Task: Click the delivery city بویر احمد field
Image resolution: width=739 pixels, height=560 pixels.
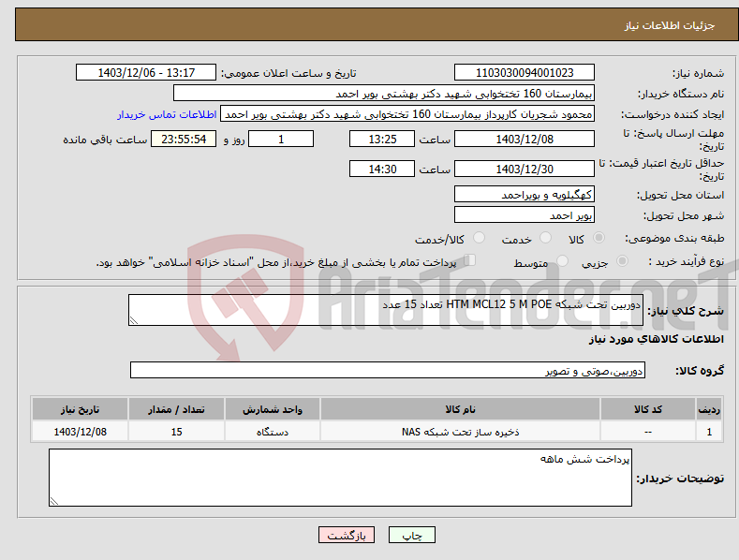Action: (x=525, y=215)
